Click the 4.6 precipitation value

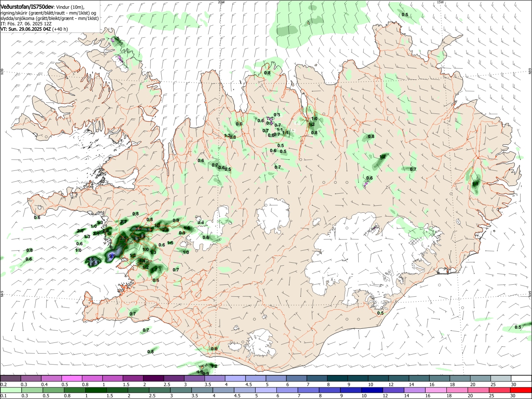(91, 259)
